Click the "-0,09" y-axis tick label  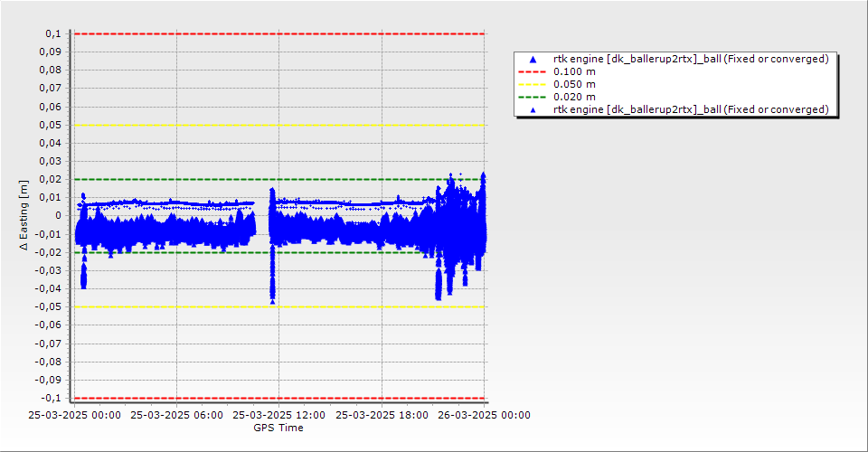point(49,380)
